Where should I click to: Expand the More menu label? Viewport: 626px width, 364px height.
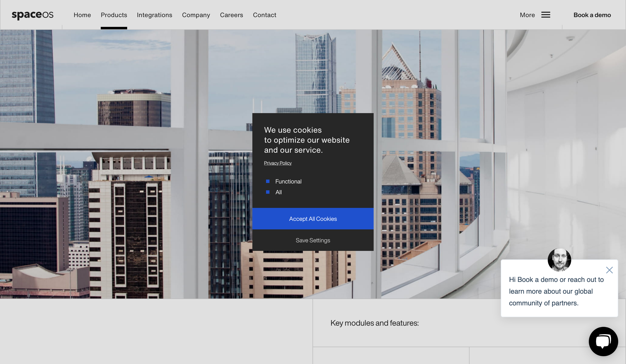pos(527,15)
